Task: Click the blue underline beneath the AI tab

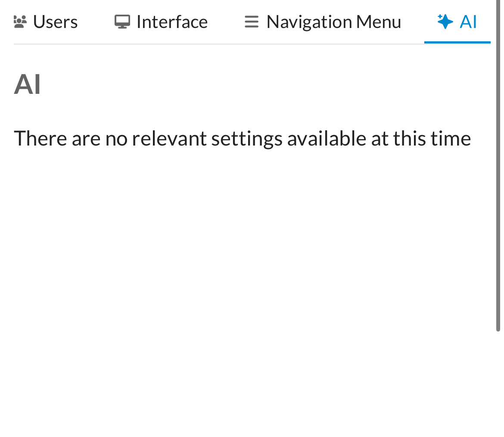Action: click(x=457, y=42)
